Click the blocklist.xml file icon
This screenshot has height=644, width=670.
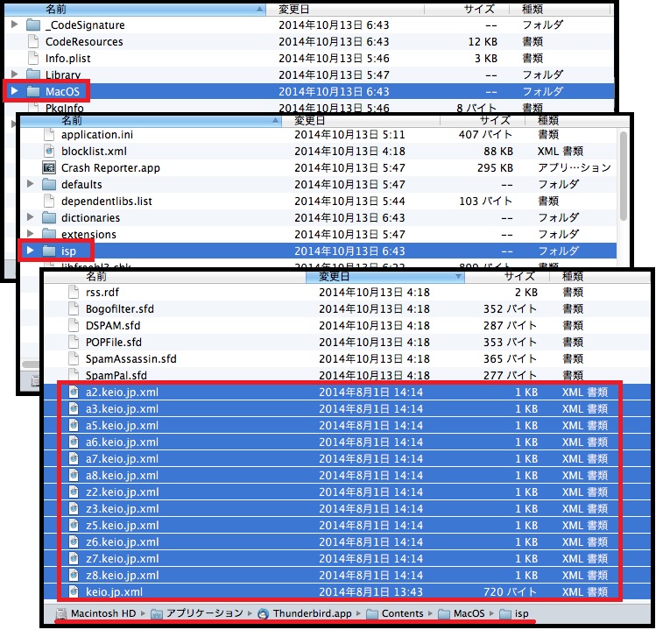(49, 151)
